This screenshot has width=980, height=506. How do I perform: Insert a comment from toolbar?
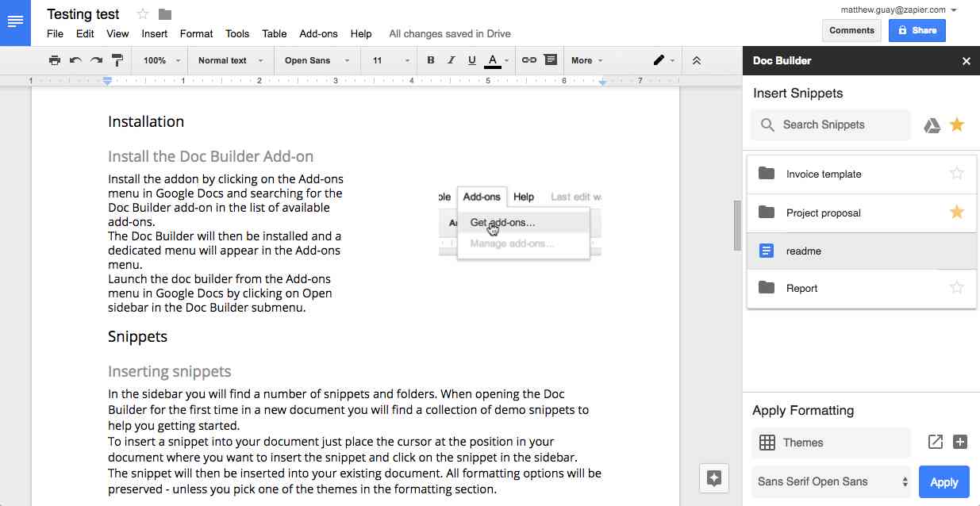551,60
